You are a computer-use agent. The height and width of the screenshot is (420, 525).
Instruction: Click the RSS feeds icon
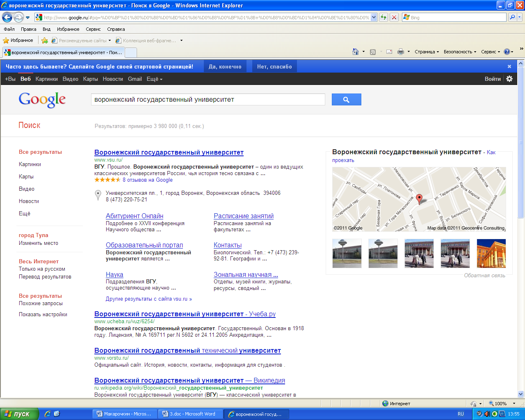point(373,52)
